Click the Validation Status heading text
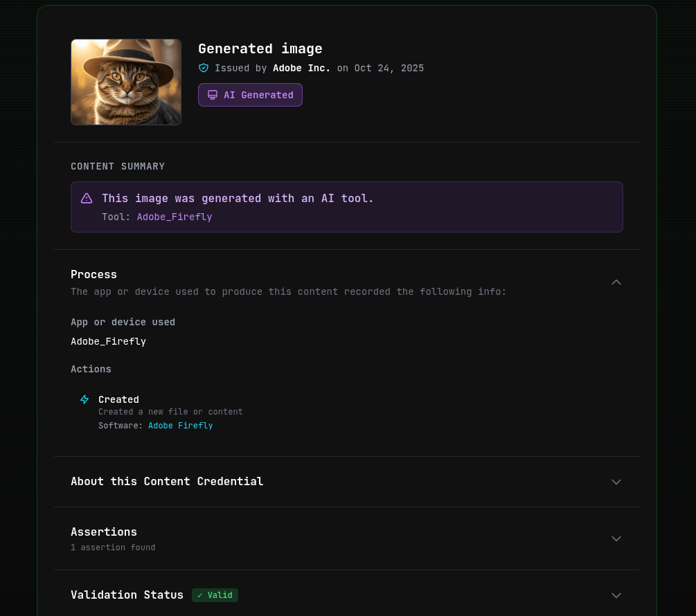 coord(127,595)
